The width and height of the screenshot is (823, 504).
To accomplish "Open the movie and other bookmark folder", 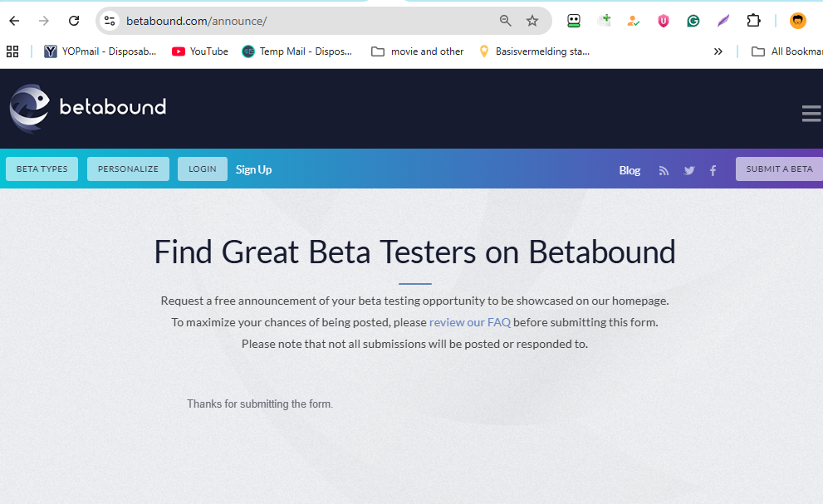I will 417,51.
